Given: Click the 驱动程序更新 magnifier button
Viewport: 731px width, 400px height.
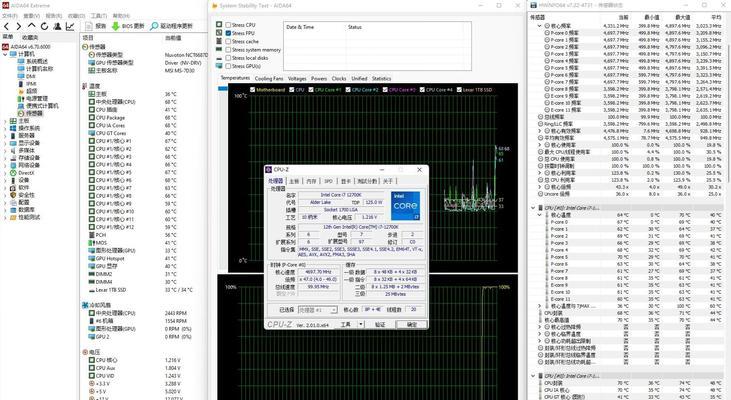Looking at the screenshot, I should (172, 26).
